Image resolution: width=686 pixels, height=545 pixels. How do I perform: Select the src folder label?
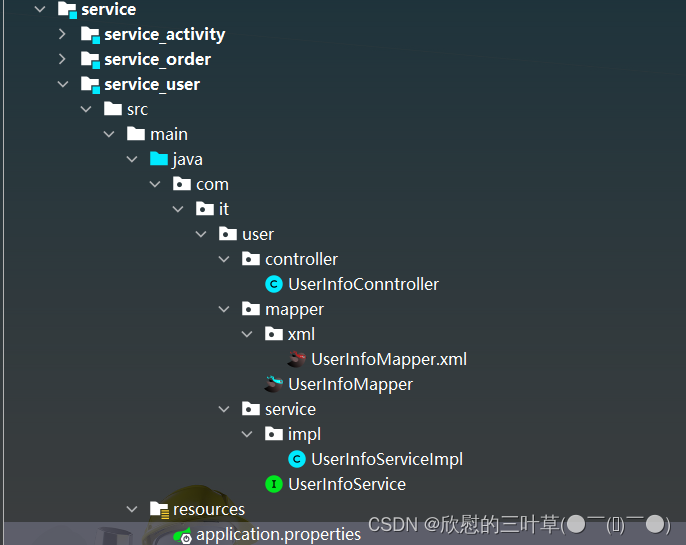pos(137,110)
